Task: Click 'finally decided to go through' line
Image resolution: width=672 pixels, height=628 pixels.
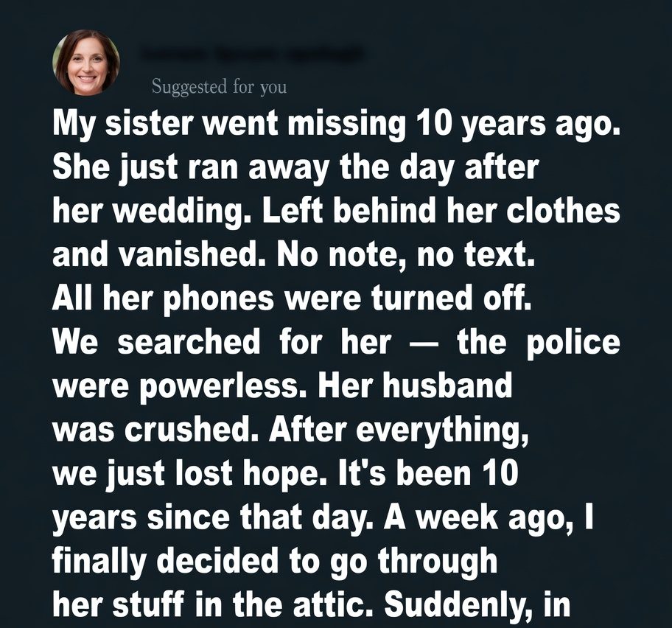Action: tap(275, 560)
